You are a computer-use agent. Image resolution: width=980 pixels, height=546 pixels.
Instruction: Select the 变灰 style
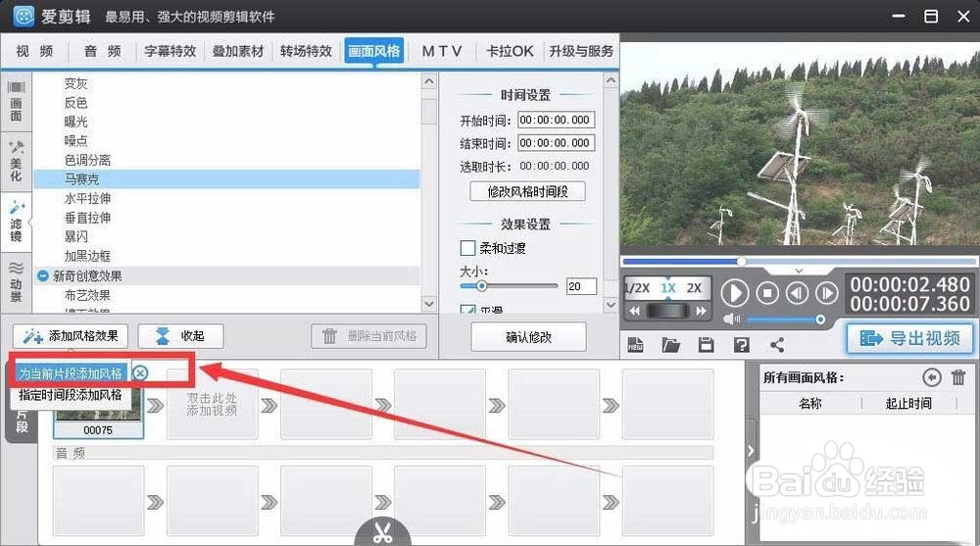tap(75, 83)
